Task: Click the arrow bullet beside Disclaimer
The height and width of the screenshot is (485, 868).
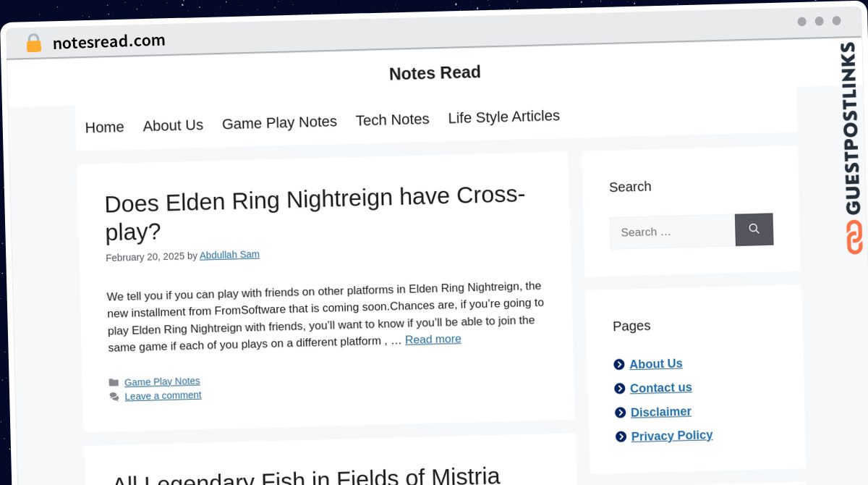Action: pyautogui.click(x=621, y=413)
